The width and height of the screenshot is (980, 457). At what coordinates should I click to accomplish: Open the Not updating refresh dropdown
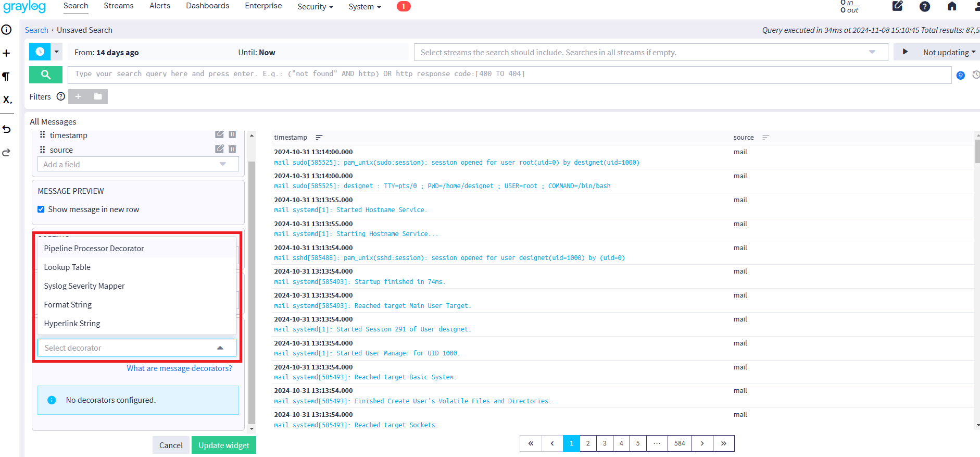tap(949, 52)
